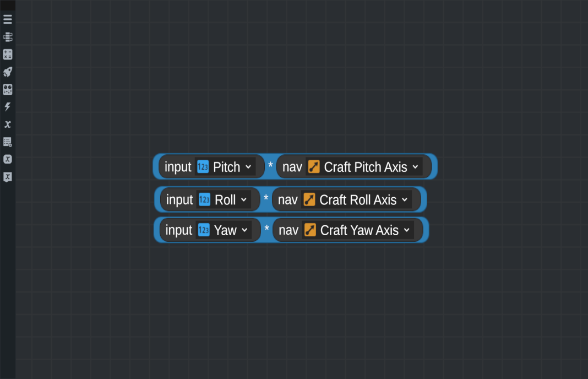Image resolution: width=588 pixels, height=379 pixels.
Task: Expand the Craft Roll Axis dropdown arrow
Action: point(405,200)
